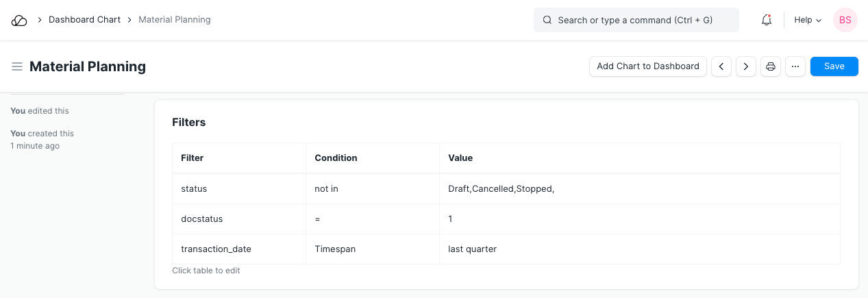Click the print icon

point(771,66)
